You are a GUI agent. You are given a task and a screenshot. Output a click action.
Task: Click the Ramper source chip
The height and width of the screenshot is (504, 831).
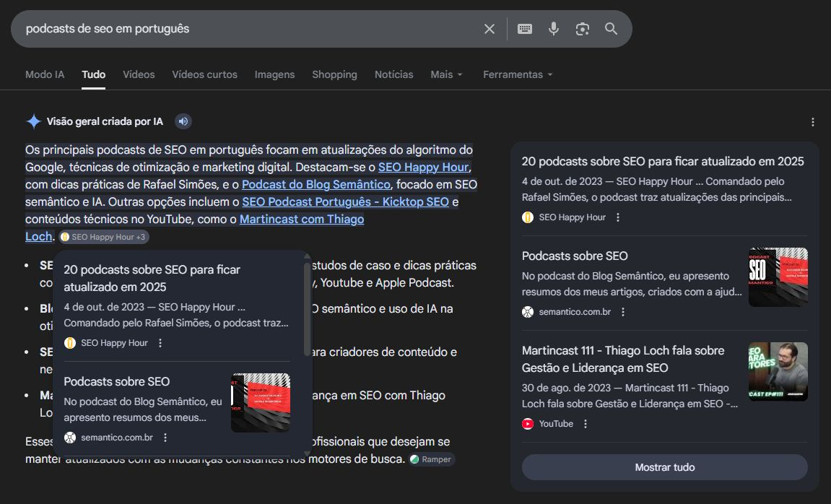click(x=432, y=459)
